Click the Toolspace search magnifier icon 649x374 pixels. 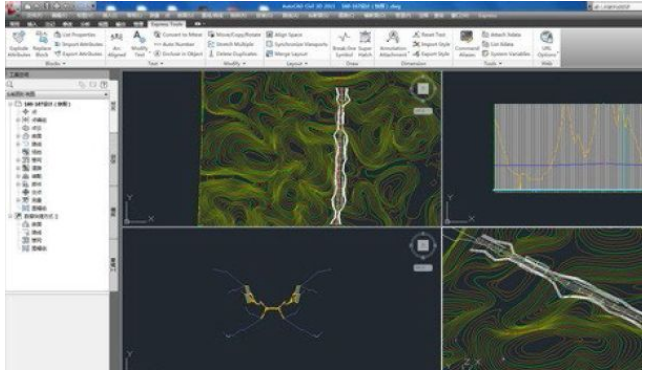point(10,84)
